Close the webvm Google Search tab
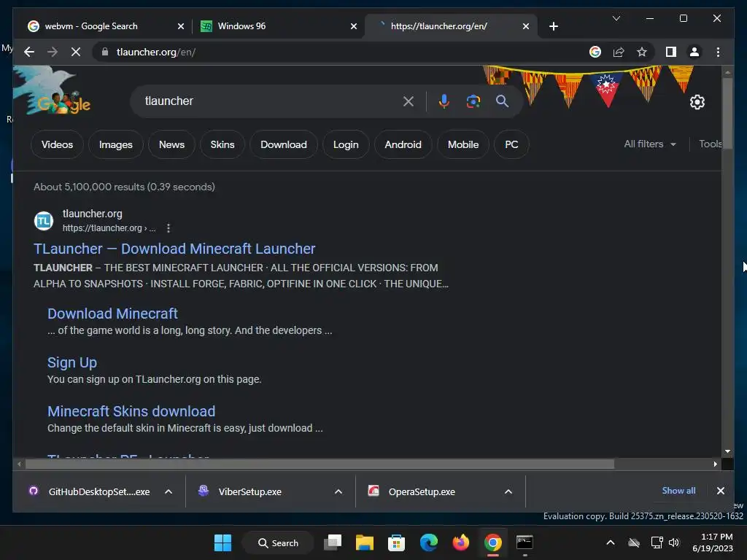 (x=181, y=26)
